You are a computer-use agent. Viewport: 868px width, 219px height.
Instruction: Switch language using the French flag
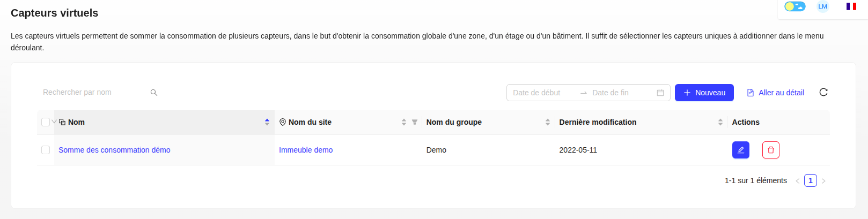click(851, 6)
